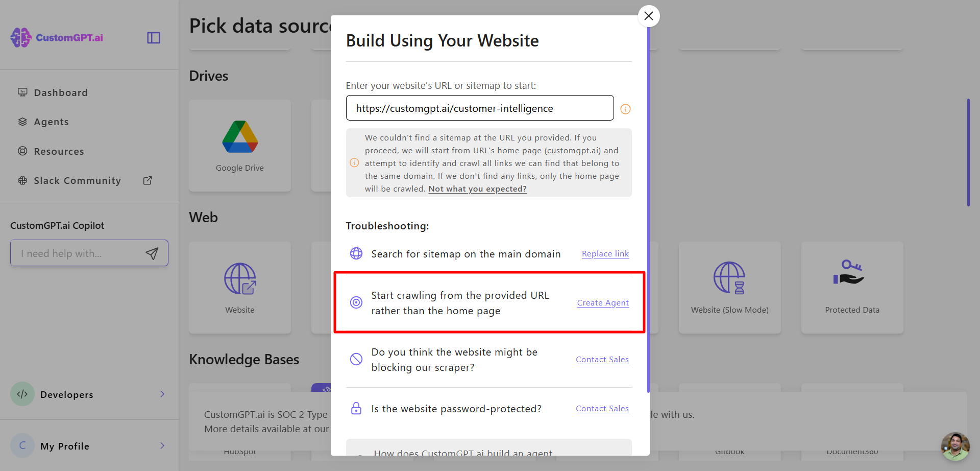The image size is (980, 471).
Task: Collapse the sidebar panel icon
Action: click(154, 38)
